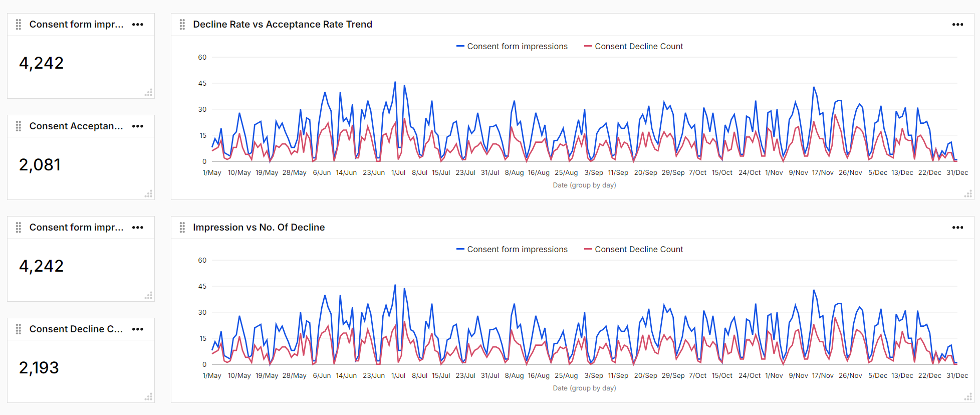Click the Decline Rate vs Acceptance Rate Trend title
The width and height of the screenshot is (980, 415).
tap(283, 24)
